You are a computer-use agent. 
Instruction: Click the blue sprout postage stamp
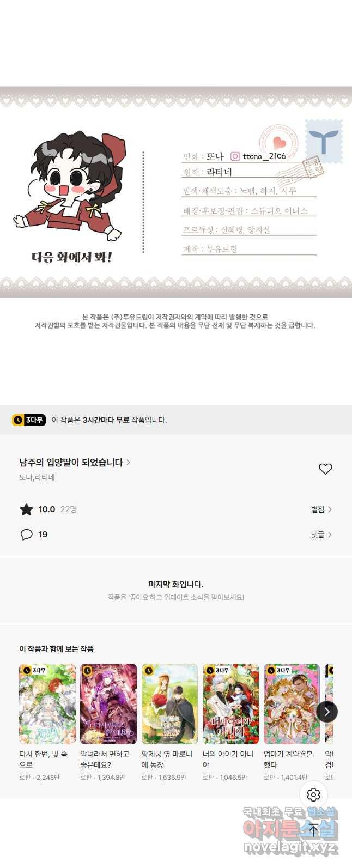pos(324,141)
